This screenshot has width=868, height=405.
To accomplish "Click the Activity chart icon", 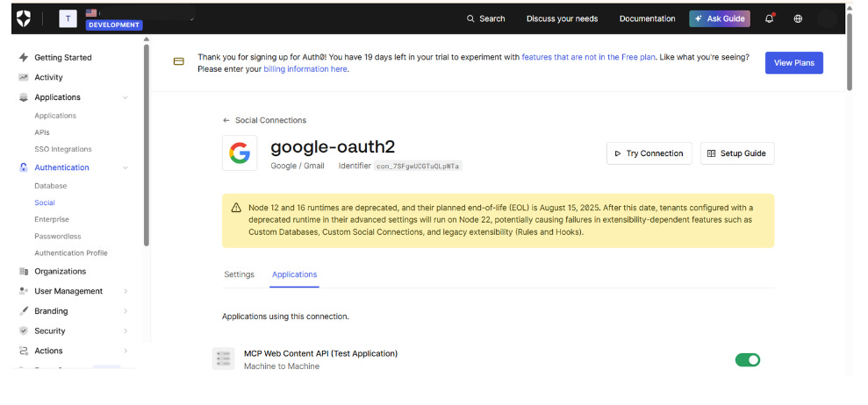I will click(x=23, y=77).
